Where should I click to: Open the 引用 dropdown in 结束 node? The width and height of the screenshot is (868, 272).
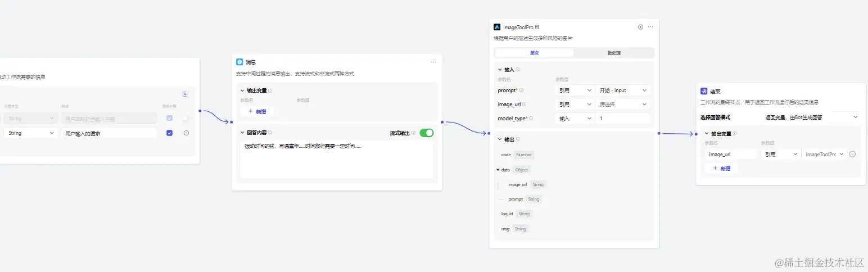(x=780, y=154)
